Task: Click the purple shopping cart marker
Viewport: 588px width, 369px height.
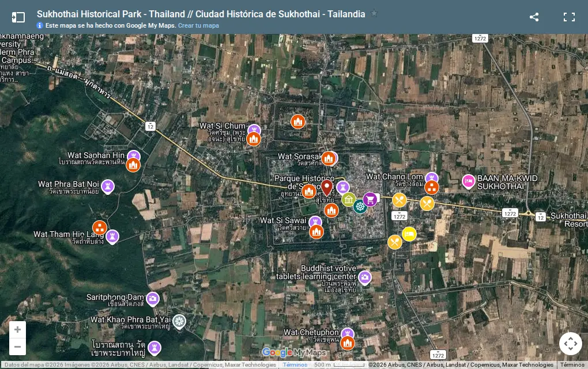Action: pyautogui.click(x=370, y=199)
